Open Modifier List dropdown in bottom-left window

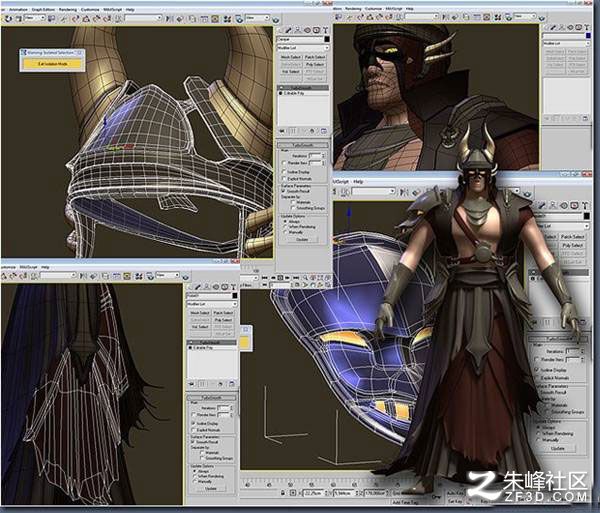[212, 304]
